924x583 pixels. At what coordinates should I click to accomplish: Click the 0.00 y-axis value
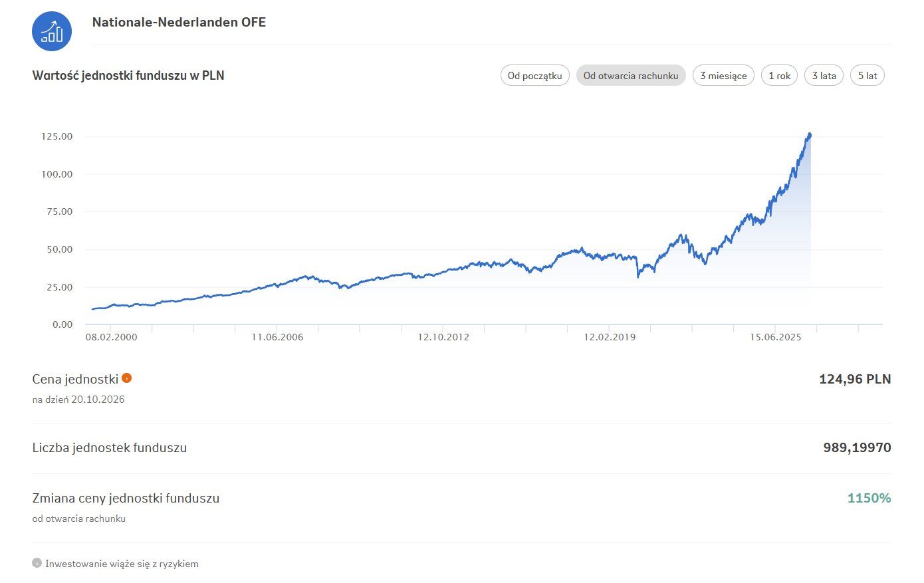[x=62, y=324]
